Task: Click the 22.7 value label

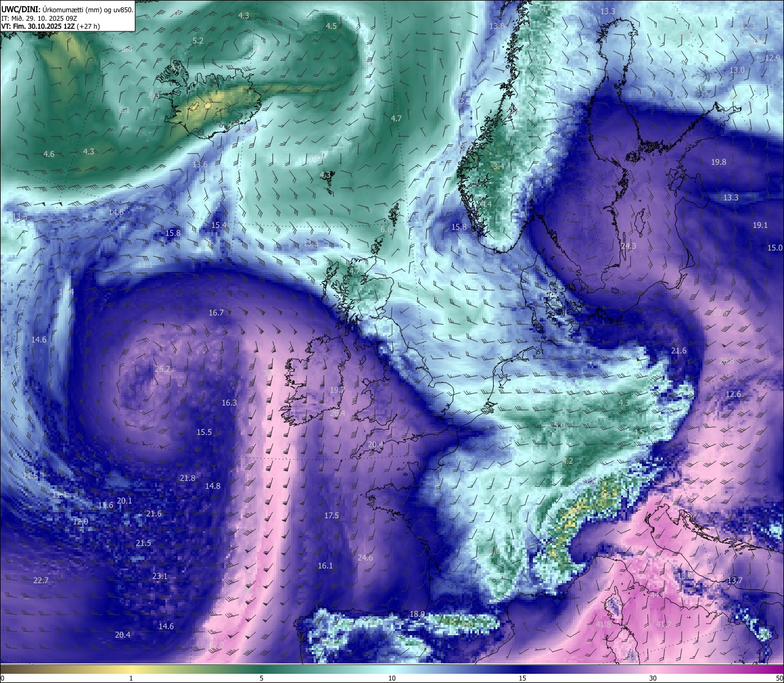Action: click(41, 581)
